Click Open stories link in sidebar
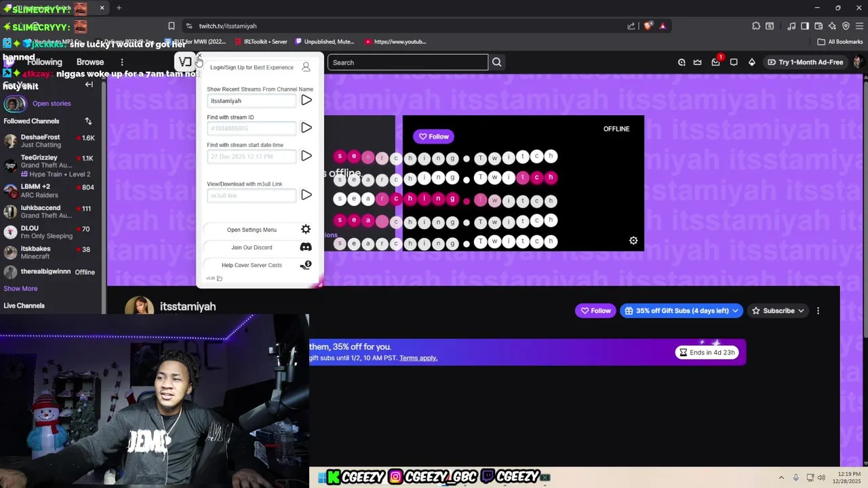The image size is (868, 488). click(x=52, y=104)
